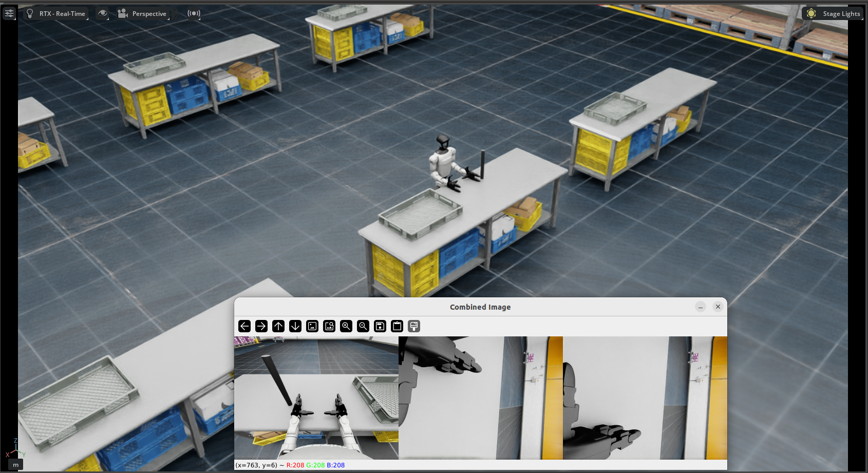Open the RTX - Real-Time renderer dropdown
The height and width of the screenshot is (473, 868).
point(56,14)
